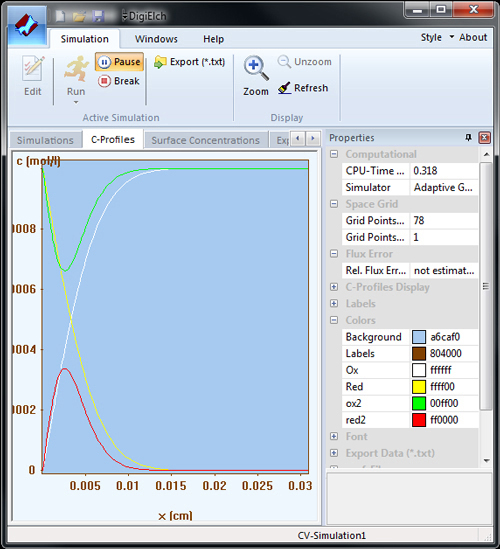
Task: Click the About link
Action: click(x=473, y=37)
